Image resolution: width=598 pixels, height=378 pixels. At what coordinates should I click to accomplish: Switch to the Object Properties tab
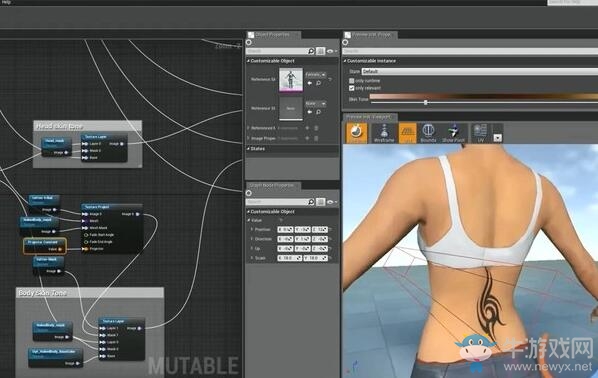pyautogui.click(x=273, y=35)
